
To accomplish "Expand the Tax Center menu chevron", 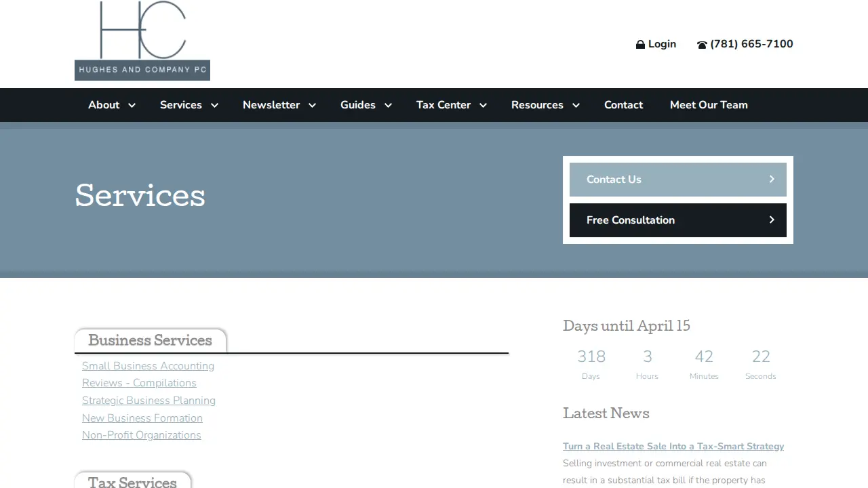I will point(483,105).
